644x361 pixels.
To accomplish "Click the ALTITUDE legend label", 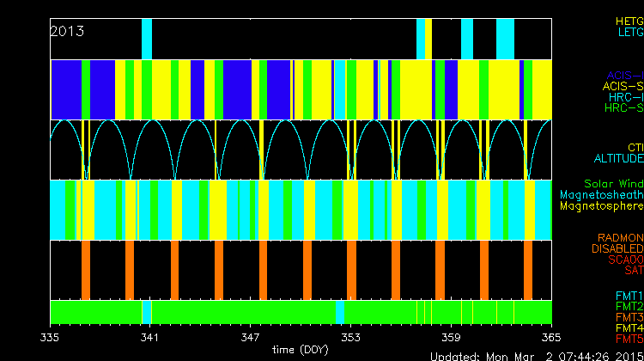I will pos(618,159).
